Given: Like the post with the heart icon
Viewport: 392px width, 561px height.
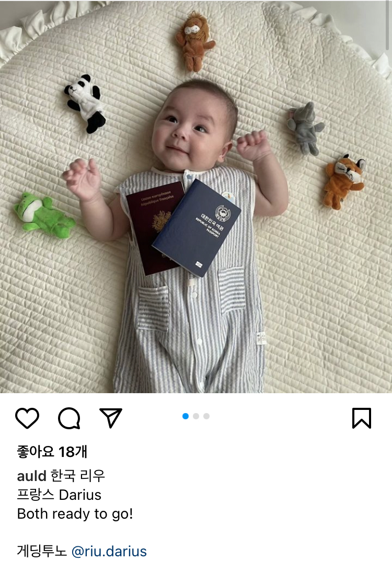Looking at the screenshot, I should click(27, 418).
